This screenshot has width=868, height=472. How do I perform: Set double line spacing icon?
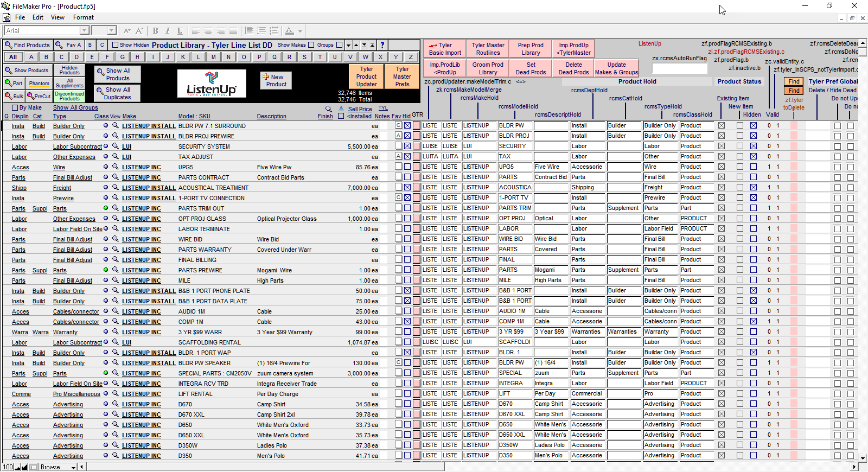pos(261,31)
